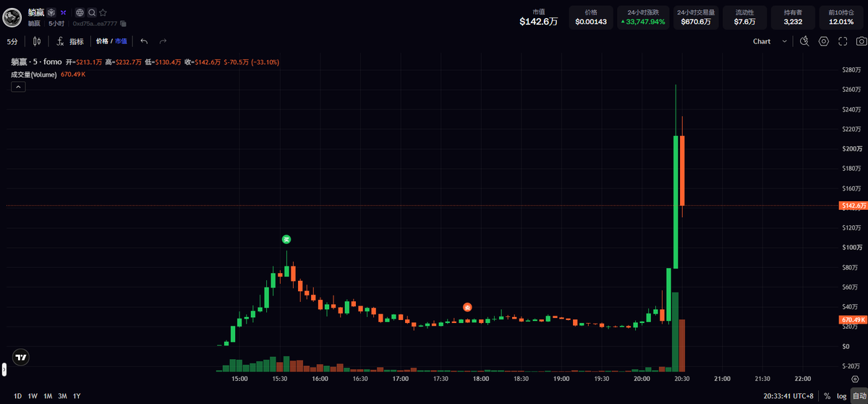The width and height of the screenshot is (868, 404).
Task: Click the 流动性 $7.6万 stat card
Action: [744, 17]
